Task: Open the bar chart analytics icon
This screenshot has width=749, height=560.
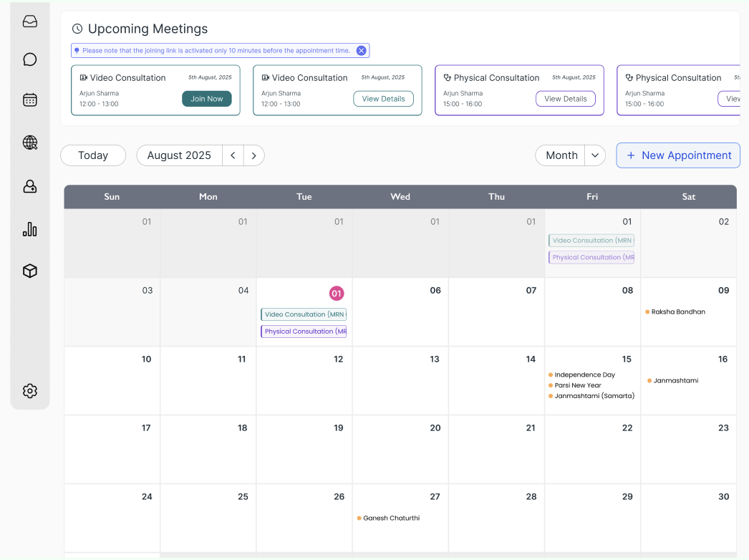Action: [x=30, y=229]
